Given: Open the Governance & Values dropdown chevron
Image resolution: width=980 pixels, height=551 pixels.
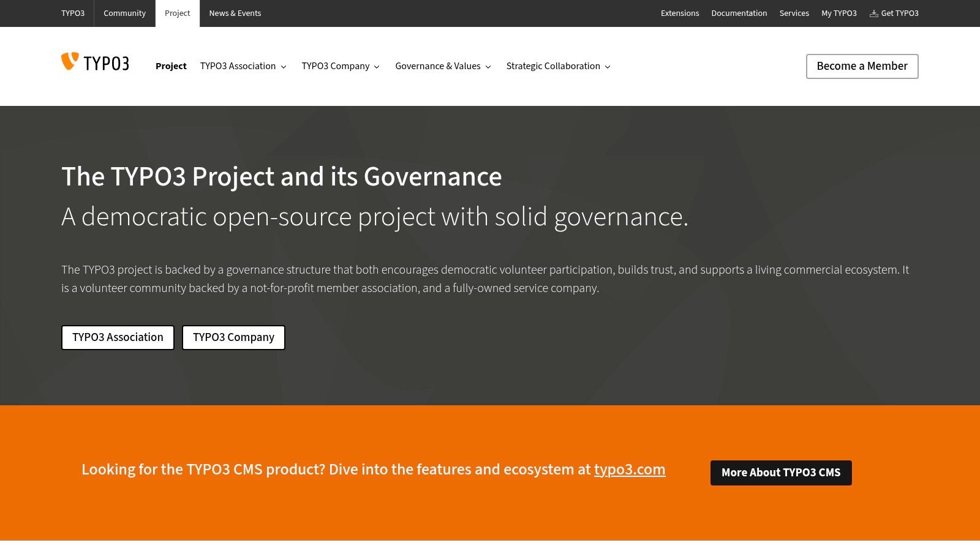Looking at the screenshot, I should point(488,67).
